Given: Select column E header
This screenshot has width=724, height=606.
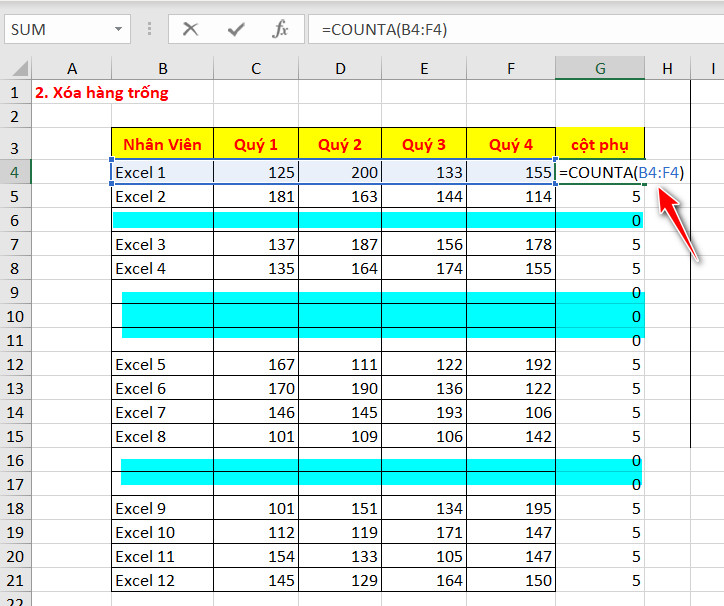Looking at the screenshot, I should pyautogui.click(x=424, y=68).
